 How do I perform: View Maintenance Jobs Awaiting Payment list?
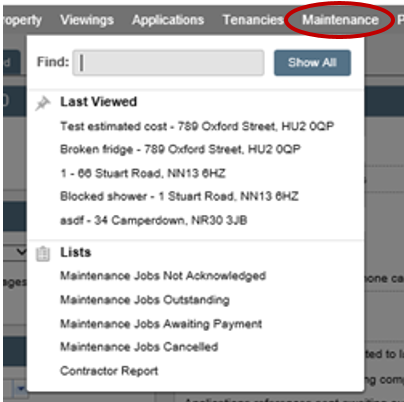pos(161,324)
